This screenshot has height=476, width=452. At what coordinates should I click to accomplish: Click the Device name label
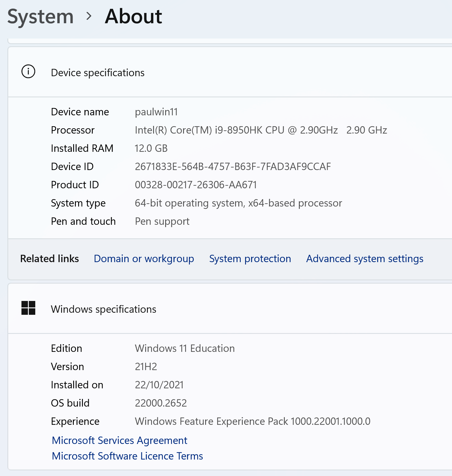pyautogui.click(x=80, y=112)
